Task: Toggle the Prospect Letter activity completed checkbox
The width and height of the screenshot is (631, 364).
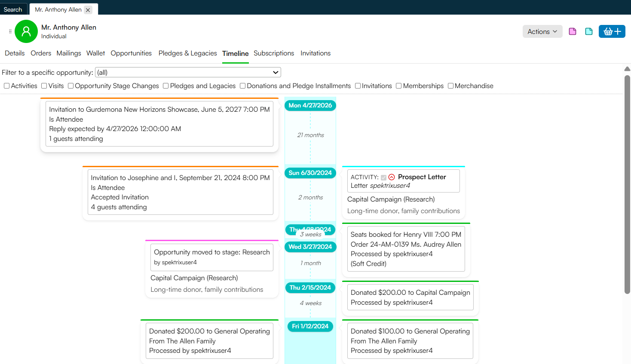Action: 383,177
